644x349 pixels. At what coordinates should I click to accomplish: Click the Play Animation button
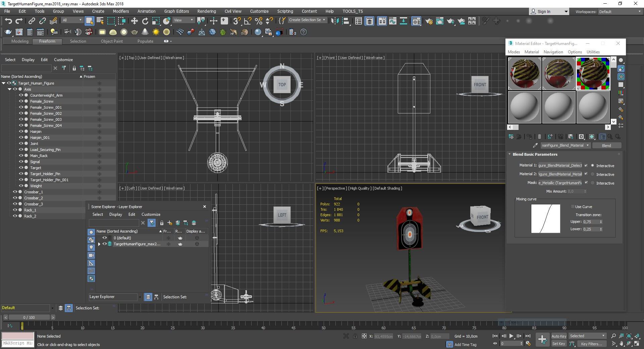pos(511,336)
